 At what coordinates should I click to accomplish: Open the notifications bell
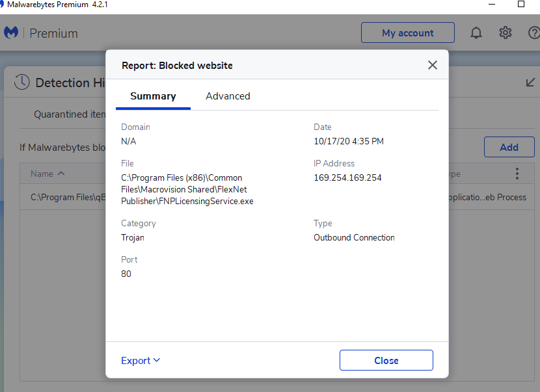[x=476, y=33]
